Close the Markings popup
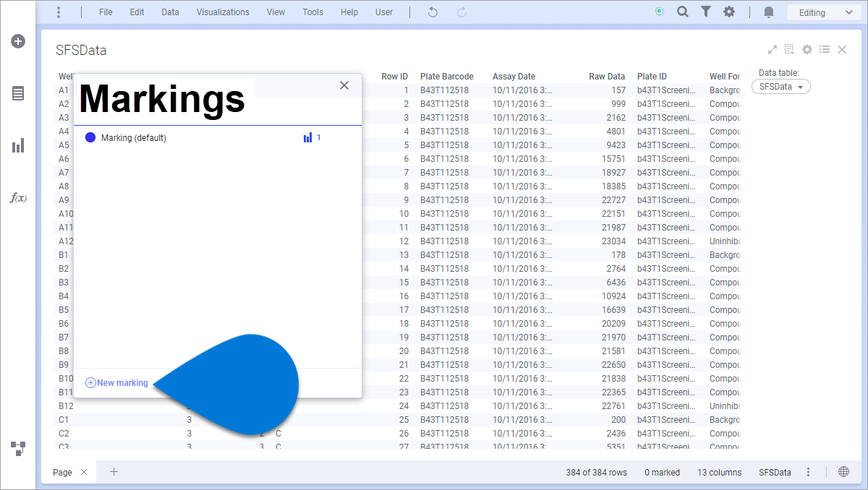 pyautogui.click(x=344, y=85)
